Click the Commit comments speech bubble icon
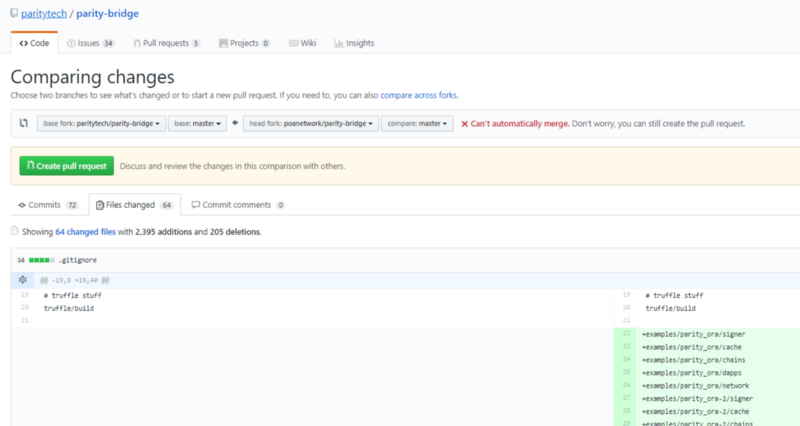800x426 pixels. [195, 205]
